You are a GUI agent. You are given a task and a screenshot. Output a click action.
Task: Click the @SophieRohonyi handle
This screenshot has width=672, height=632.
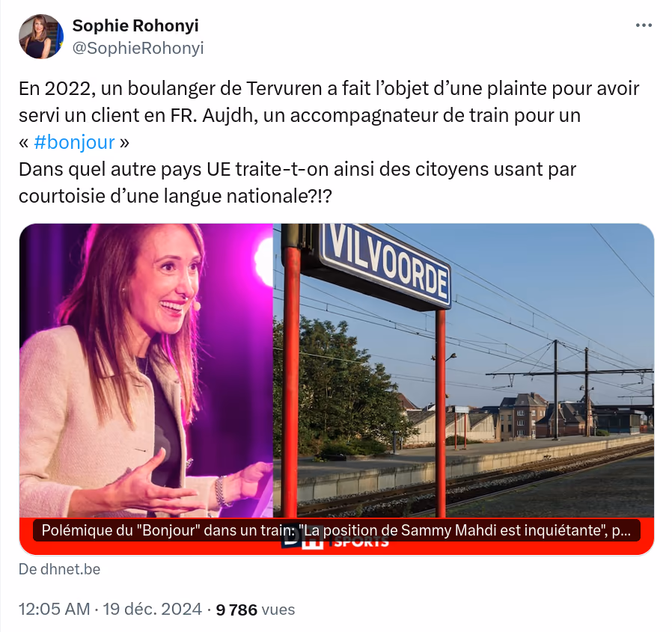(138, 48)
